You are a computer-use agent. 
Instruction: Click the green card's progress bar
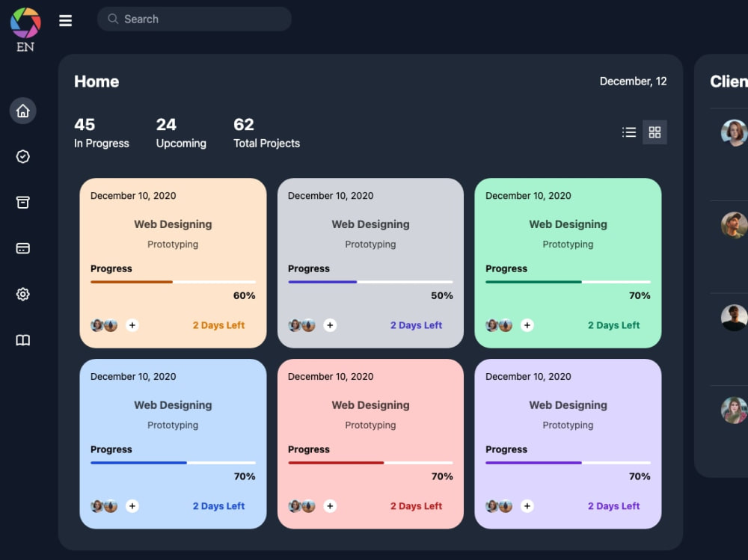(568, 282)
